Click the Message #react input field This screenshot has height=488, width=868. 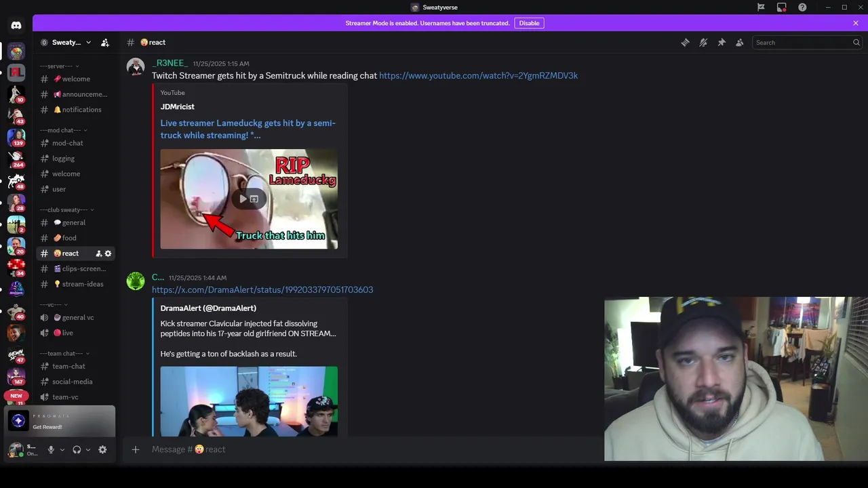[x=373, y=449]
